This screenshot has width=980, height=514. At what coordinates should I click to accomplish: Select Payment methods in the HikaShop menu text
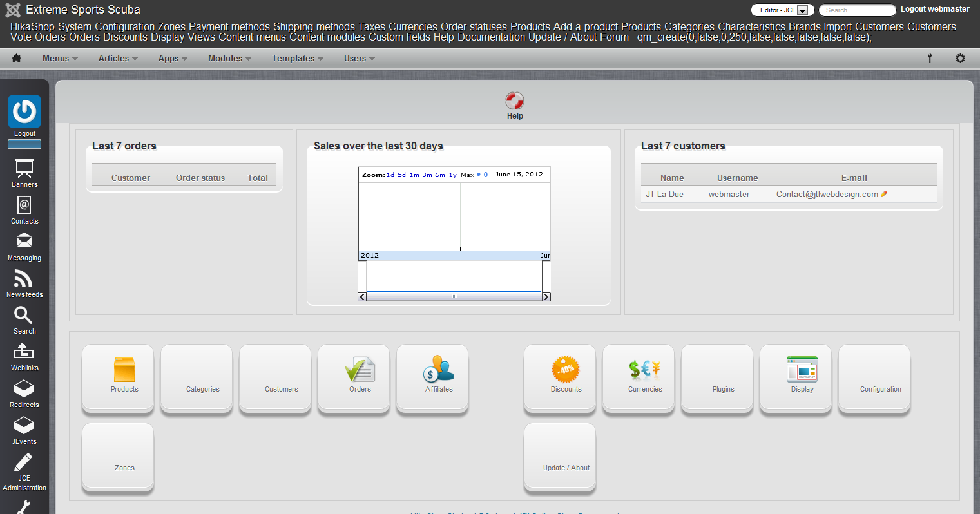(229, 27)
